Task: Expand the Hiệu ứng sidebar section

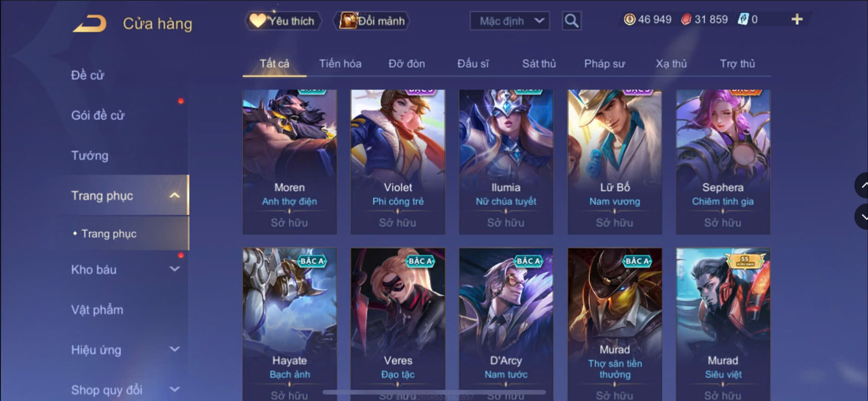Action: pyautogui.click(x=174, y=349)
